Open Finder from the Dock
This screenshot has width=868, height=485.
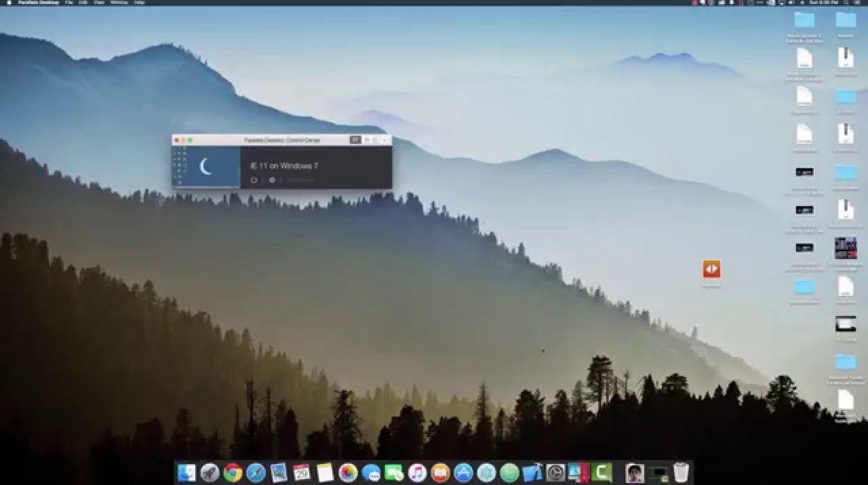(x=186, y=473)
